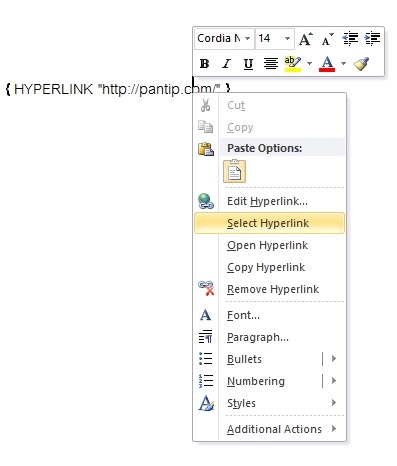Toggle Underline formatting in mini toolbar

tap(248, 63)
